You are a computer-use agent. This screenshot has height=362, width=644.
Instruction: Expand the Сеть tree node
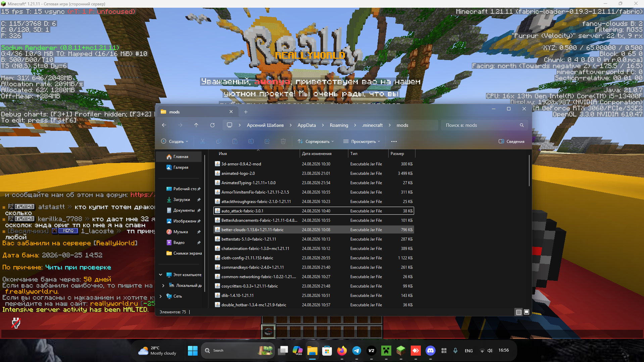pyautogui.click(x=161, y=296)
